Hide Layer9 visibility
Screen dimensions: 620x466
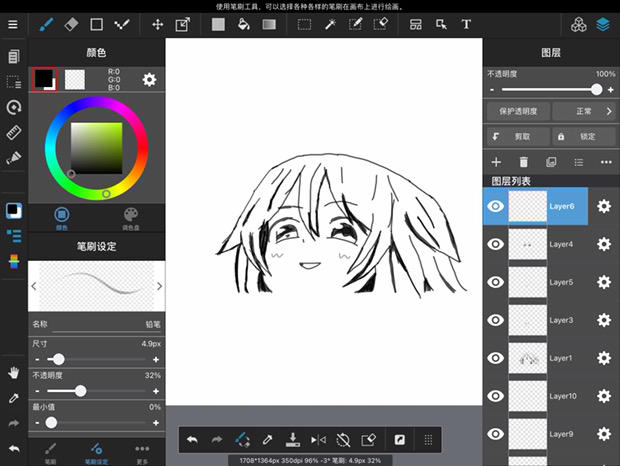pos(495,434)
